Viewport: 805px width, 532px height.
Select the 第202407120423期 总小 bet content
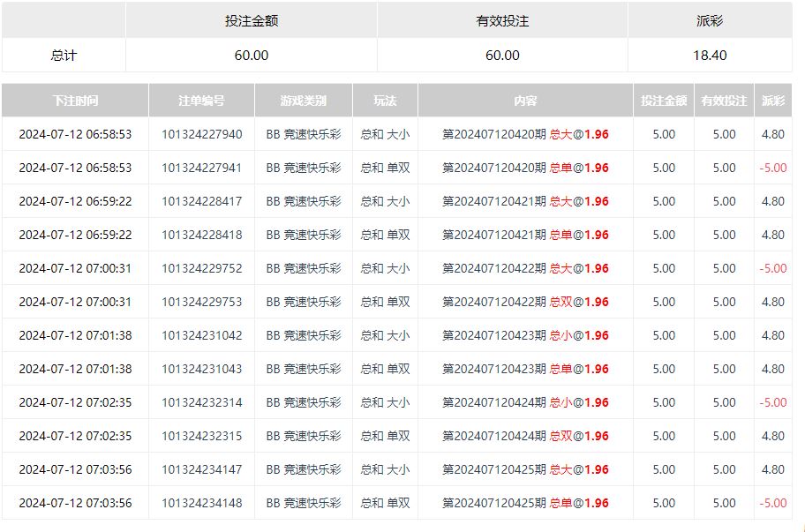click(x=525, y=335)
